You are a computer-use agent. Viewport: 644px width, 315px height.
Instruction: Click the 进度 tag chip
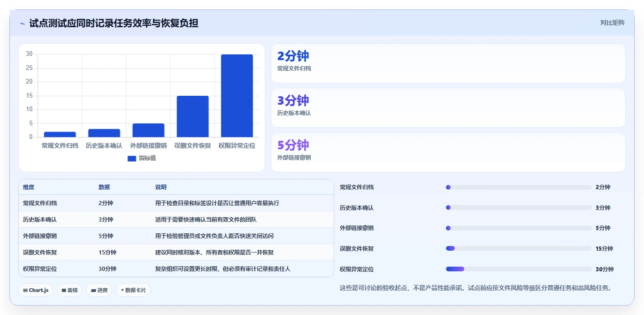click(99, 290)
